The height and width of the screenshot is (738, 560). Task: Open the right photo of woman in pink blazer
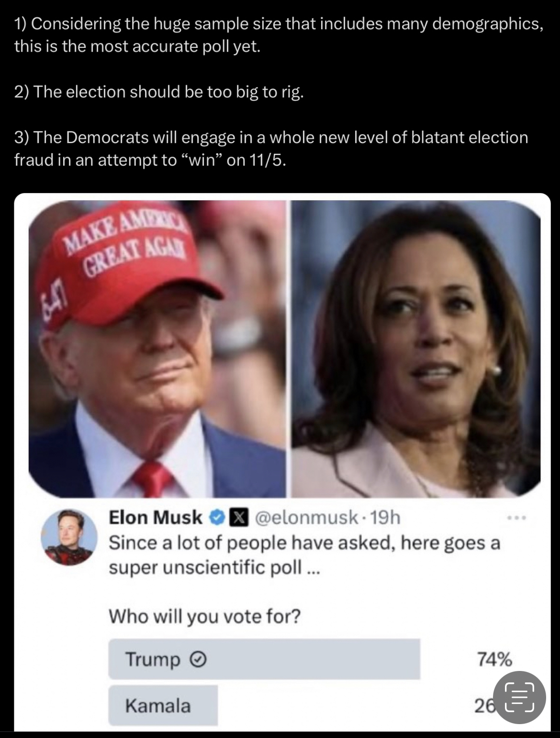coord(416,348)
